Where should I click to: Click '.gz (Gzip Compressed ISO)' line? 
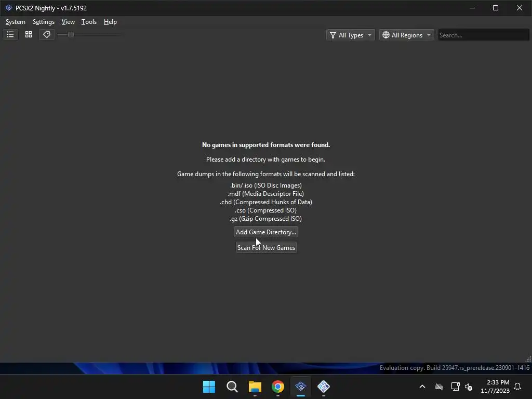[266, 219]
